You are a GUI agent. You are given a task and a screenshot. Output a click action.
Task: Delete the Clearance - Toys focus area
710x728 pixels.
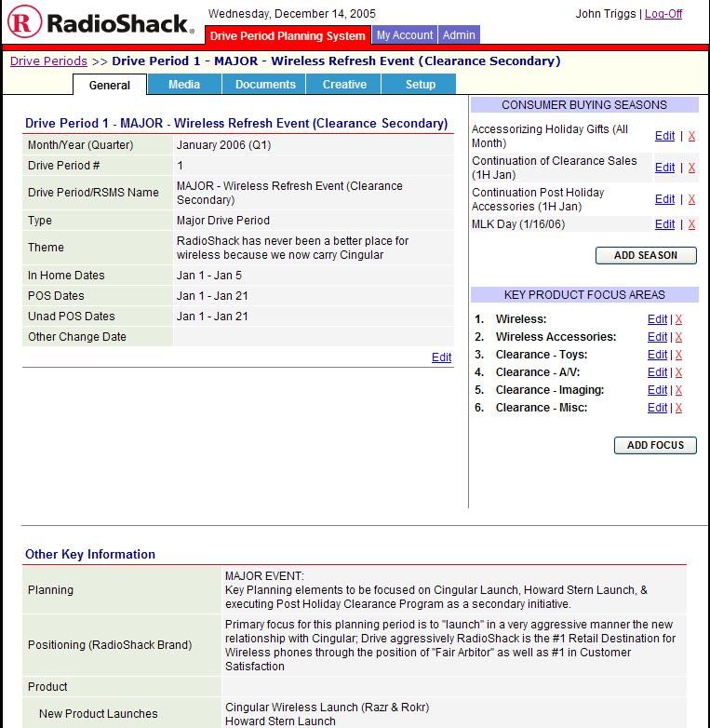click(678, 355)
